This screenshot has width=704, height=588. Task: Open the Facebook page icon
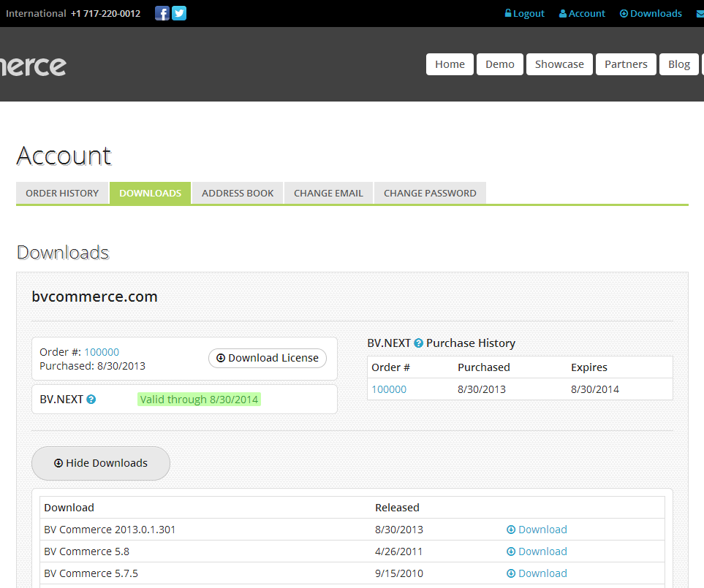point(162,13)
